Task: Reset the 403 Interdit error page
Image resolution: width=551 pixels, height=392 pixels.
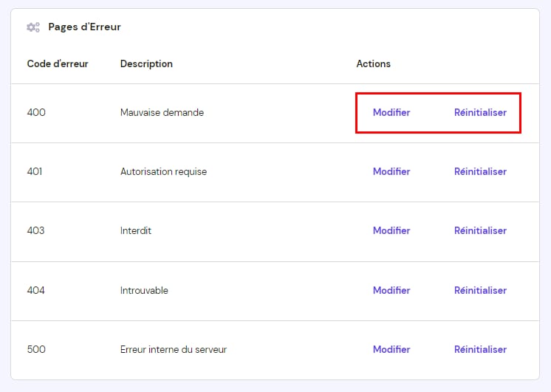Action: 480,231
